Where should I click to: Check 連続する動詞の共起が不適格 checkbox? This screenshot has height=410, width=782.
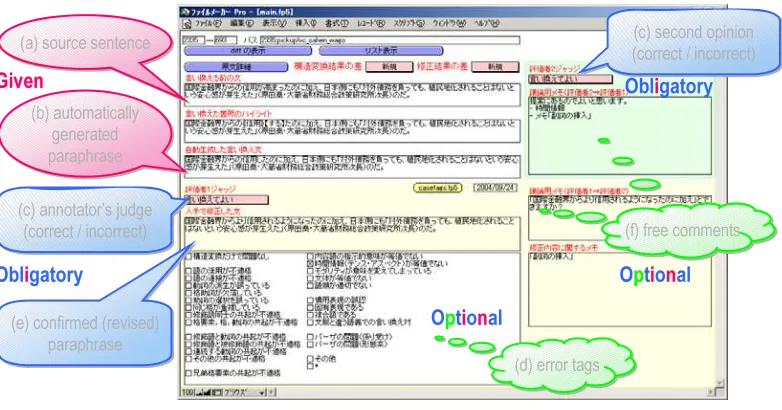tap(189, 351)
